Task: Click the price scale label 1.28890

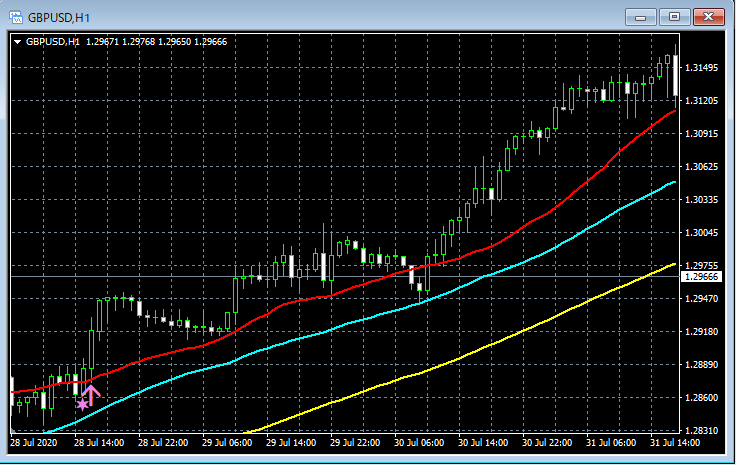Action: tap(701, 365)
